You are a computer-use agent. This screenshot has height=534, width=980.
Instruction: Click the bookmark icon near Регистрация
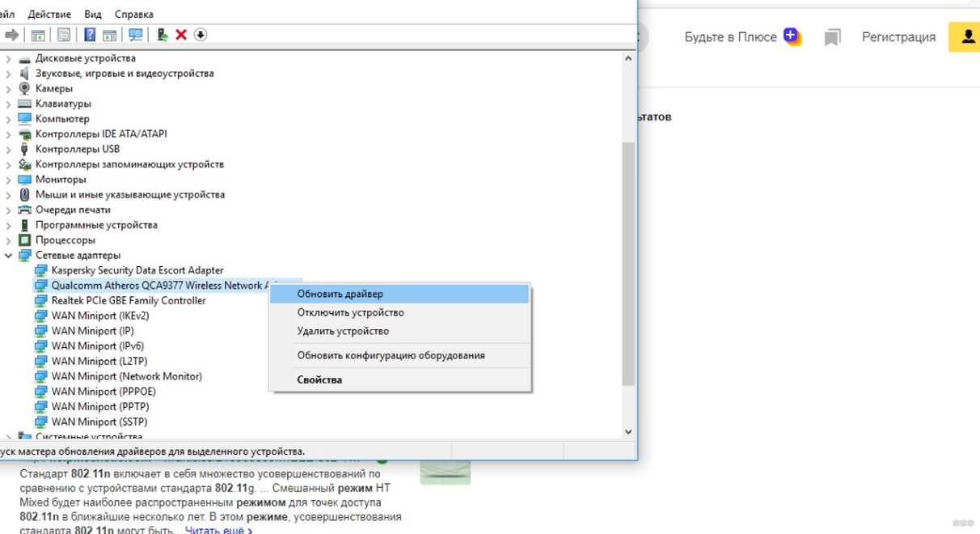833,37
